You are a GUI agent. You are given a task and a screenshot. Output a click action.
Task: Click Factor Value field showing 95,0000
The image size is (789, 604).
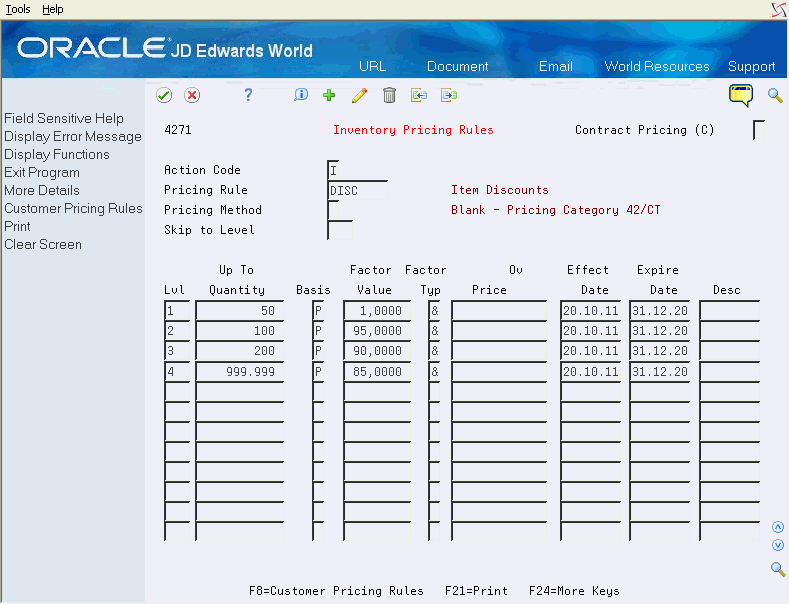click(377, 331)
